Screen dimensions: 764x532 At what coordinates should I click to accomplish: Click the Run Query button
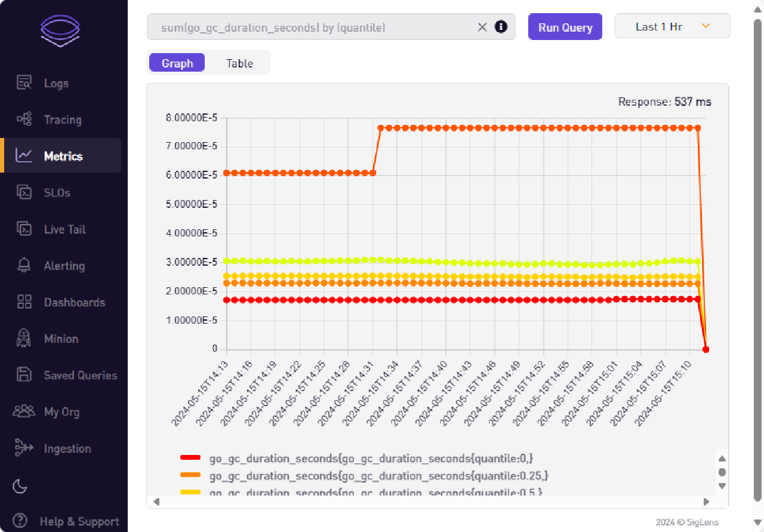coord(565,27)
